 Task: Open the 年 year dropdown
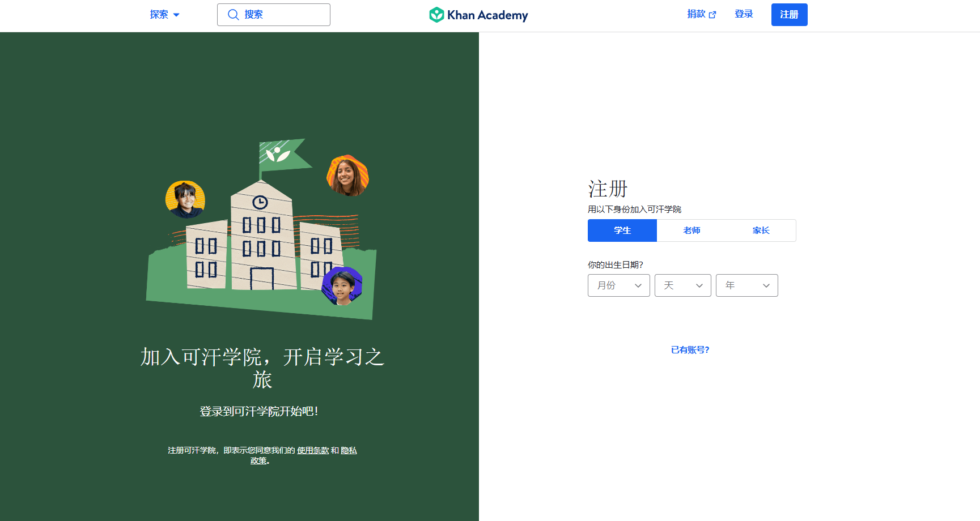[747, 285]
